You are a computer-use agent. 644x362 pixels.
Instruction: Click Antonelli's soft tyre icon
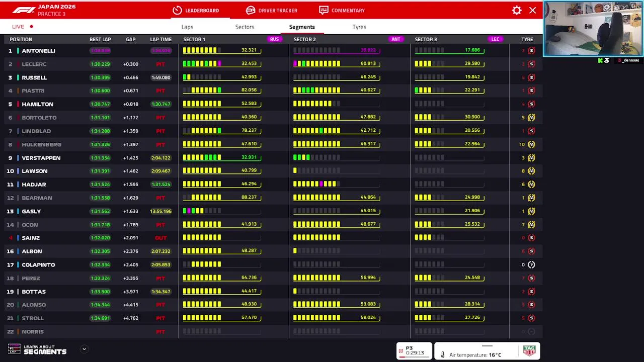[531, 50]
